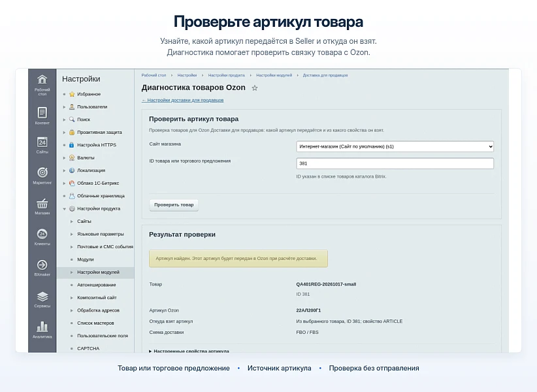The height and width of the screenshot is (392, 537).
Task: Go to Настройки breadcrumb
Action: tap(187, 75)
